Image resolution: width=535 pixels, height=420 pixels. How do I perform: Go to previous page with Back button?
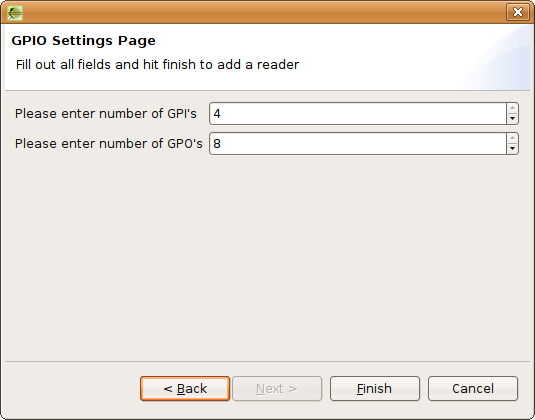pyautogui.click(x=185, y=389)
